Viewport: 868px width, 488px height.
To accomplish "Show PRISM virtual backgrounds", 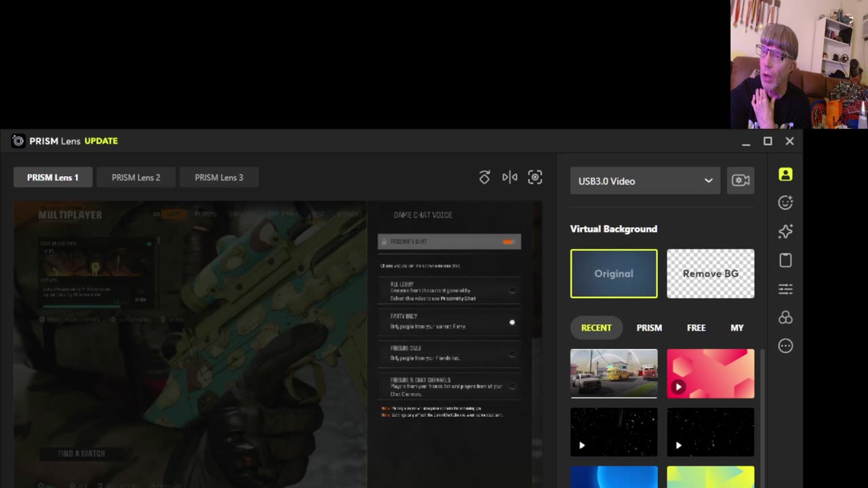I will pos(649,328).
